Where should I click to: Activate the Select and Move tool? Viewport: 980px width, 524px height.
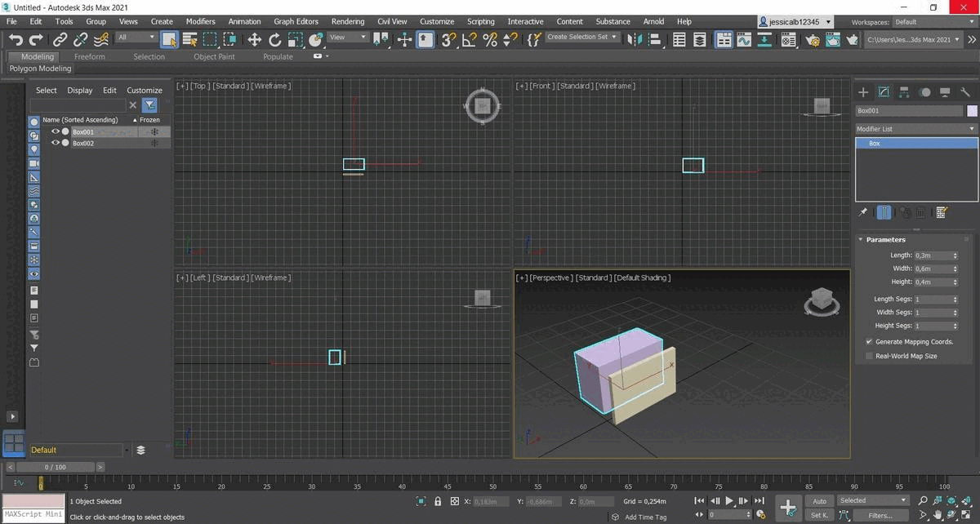(254, 38)
